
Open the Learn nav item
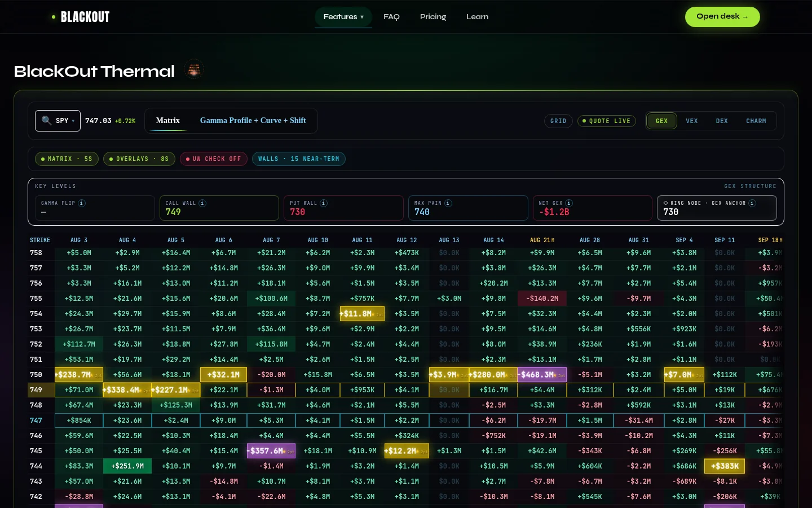(x=478, y=17)
